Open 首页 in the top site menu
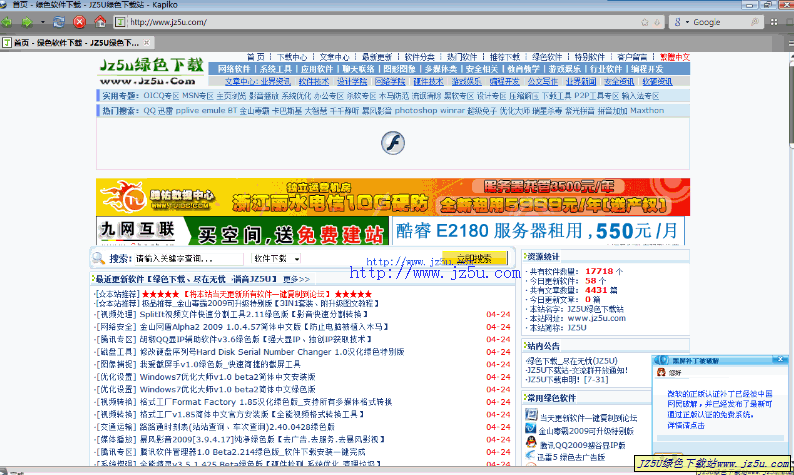The image size is (794, 475). (256, 57)
